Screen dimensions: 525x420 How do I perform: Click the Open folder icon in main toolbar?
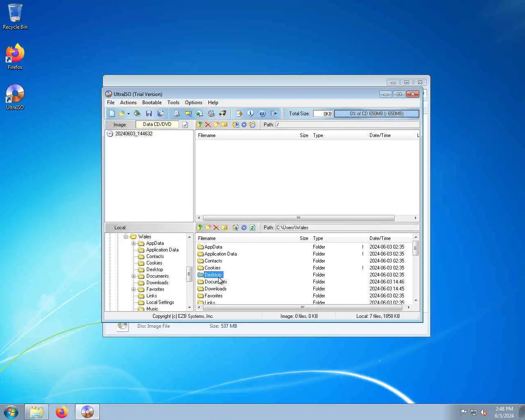122,114
